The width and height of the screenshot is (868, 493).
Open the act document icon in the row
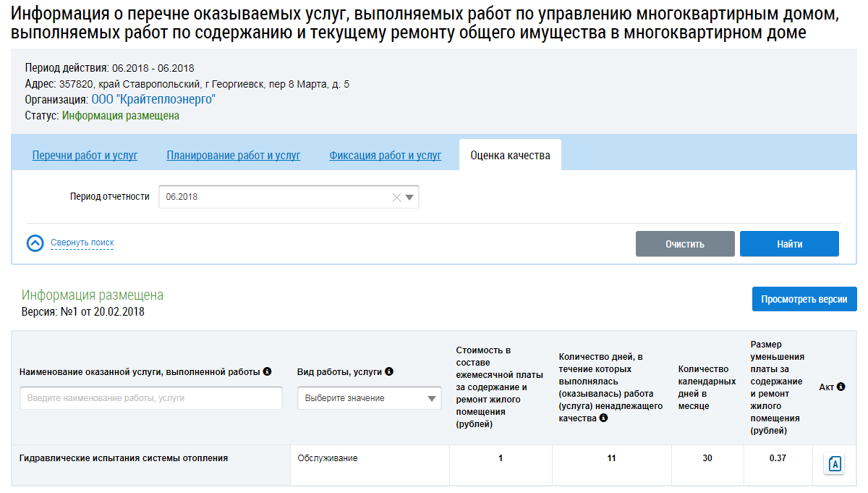(834, 464)
